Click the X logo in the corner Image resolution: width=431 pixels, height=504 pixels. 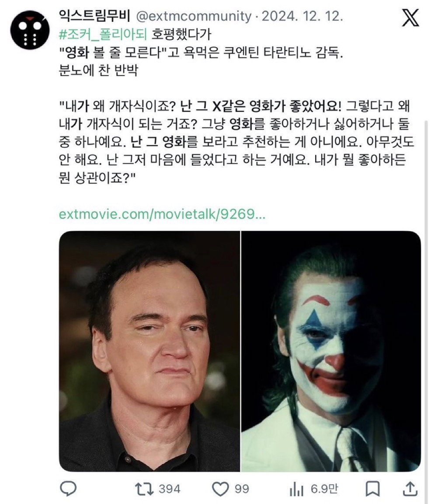[x=410, y=17]
